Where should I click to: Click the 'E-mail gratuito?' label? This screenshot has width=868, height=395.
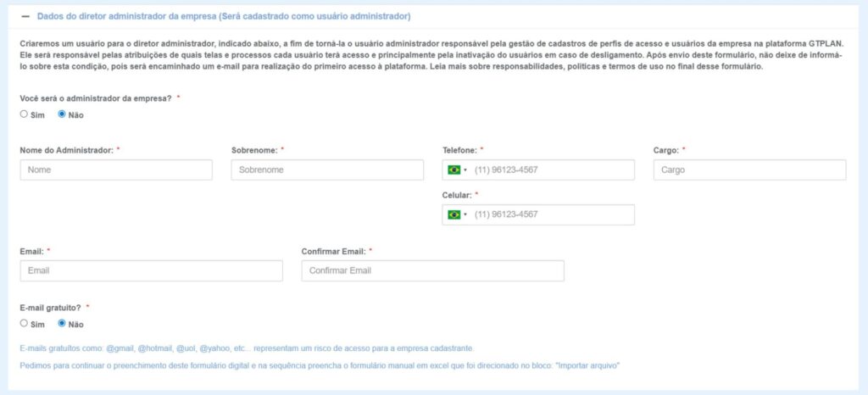point(50,307)
